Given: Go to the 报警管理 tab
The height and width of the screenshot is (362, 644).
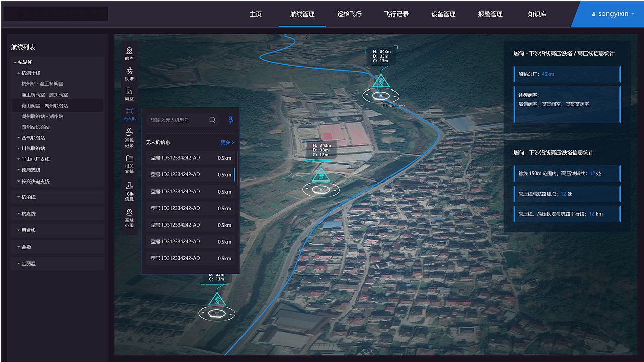Looking at the screenshot, I should click(490, 14).
